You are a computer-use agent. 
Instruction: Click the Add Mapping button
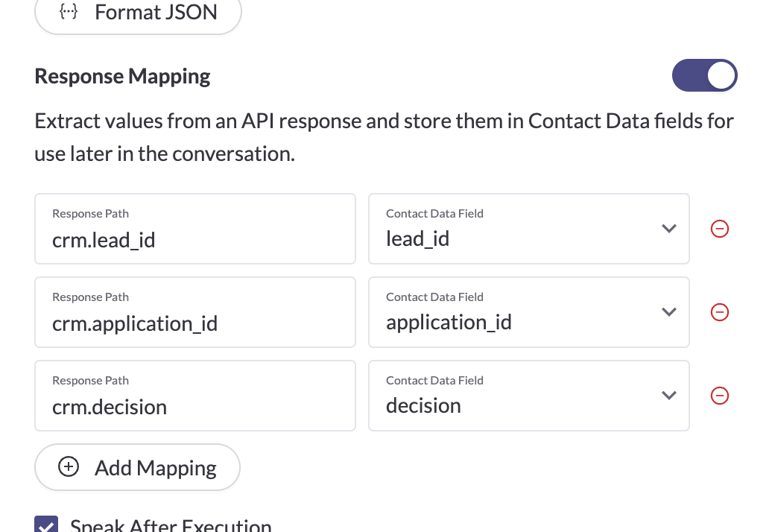[137, 466]
